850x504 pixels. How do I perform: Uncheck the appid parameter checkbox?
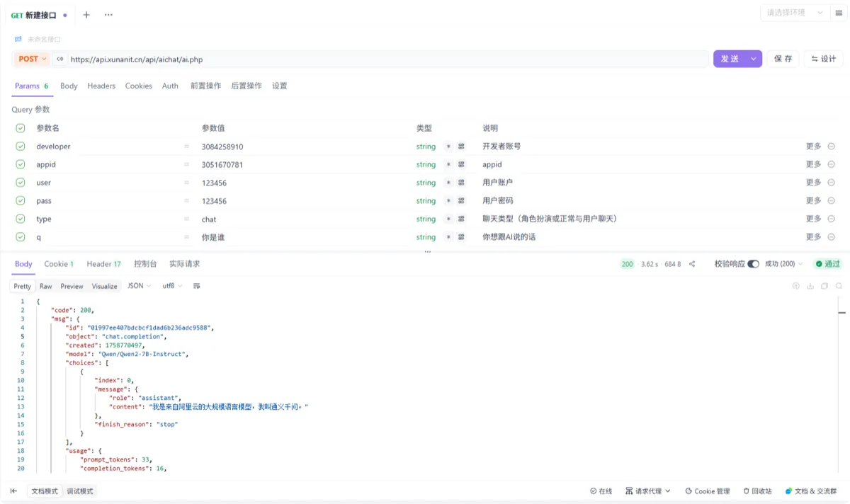(21, 164)
